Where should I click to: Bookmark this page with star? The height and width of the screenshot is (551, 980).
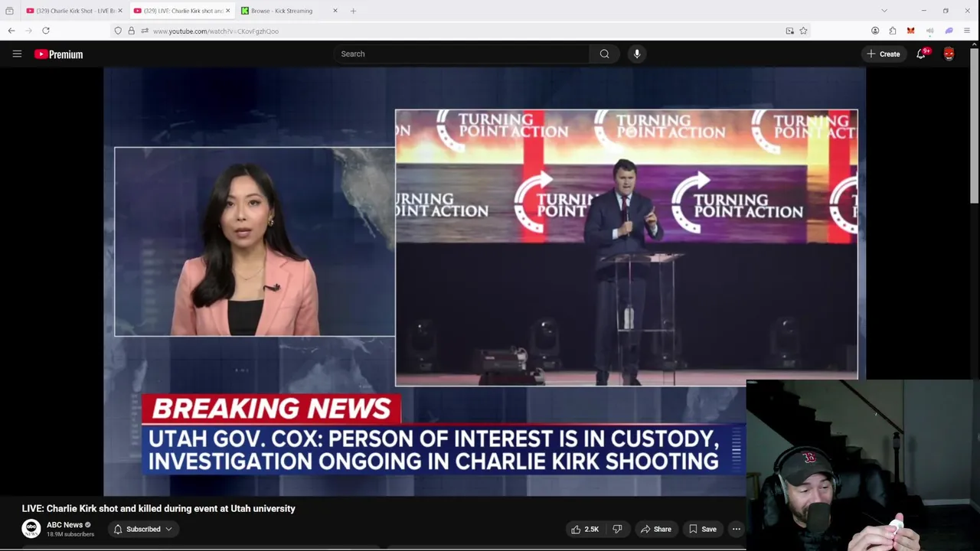pyautogui.click(x=803, y=31)
